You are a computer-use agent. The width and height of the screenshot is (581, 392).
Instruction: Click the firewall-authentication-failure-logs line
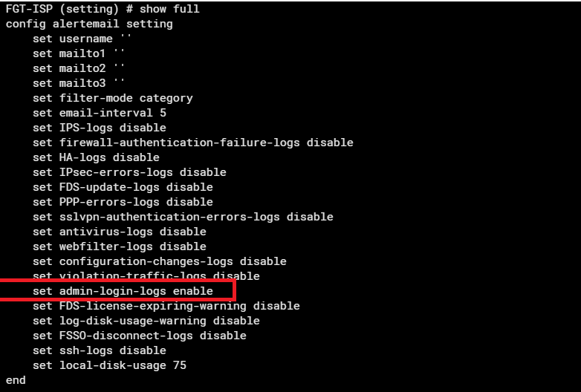(x=192, y=143)
